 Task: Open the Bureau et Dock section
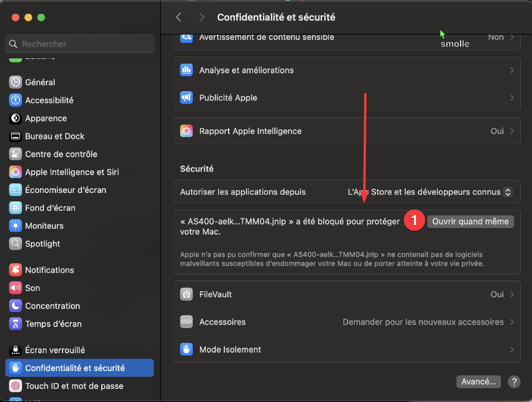(80, 136)
